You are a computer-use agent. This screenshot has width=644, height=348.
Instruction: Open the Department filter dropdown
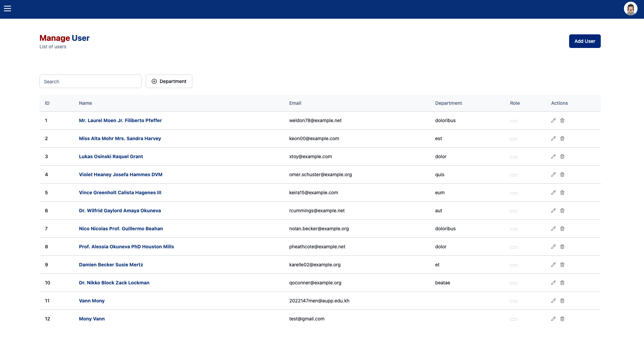pyautogui.click(x=169, y=81)
